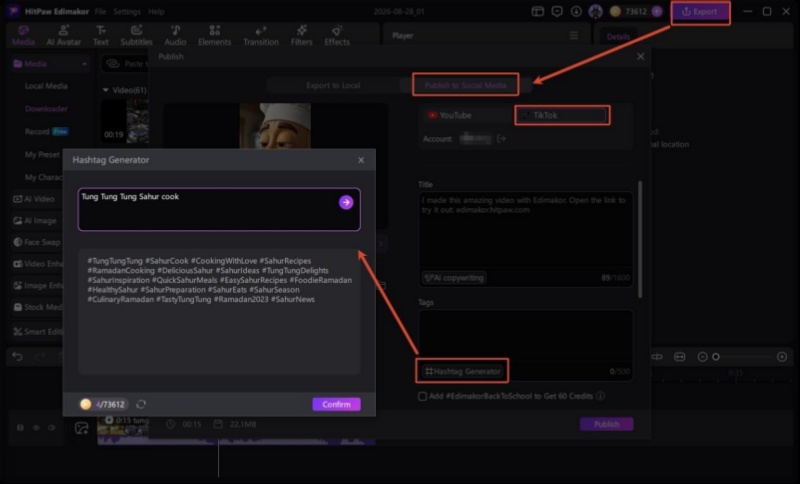Click the fit-timeline icon near zoom

[x=680, y=357]
